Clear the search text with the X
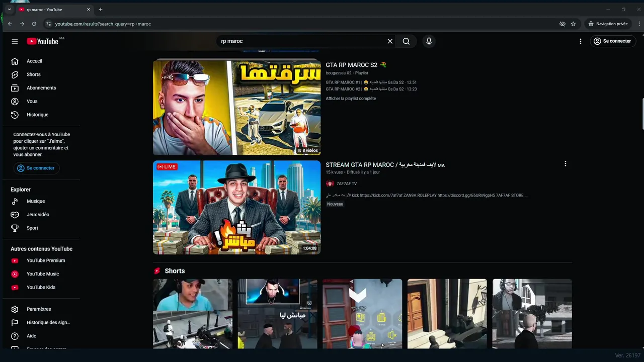The width and height of the screenshot is (644, 362). point(390,41)
